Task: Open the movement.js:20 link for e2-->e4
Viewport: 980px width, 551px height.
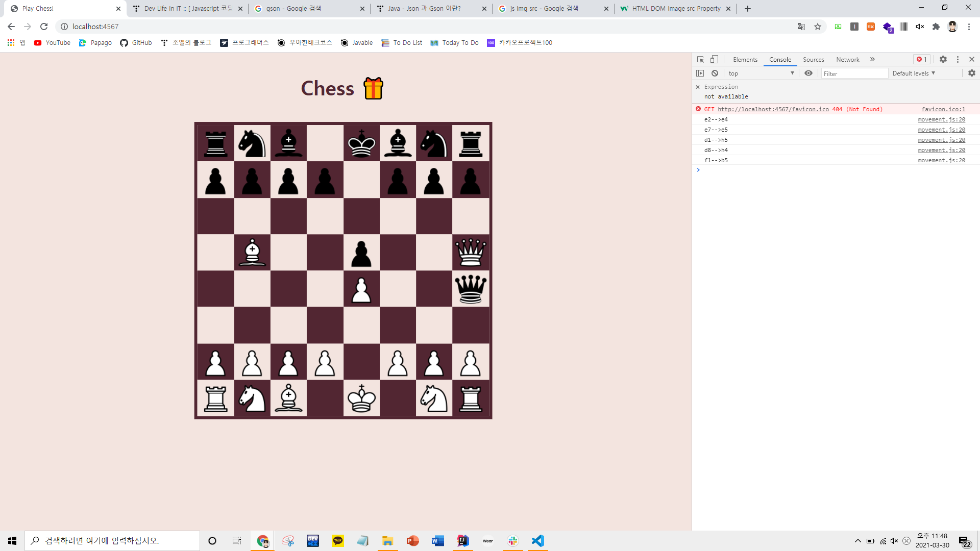Action: click(x=941, y=119)
